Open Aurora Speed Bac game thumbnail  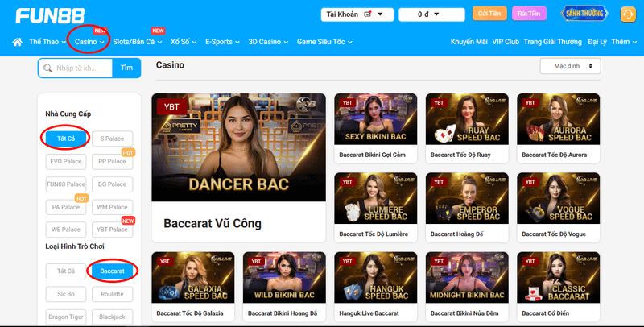coord(558,119)
